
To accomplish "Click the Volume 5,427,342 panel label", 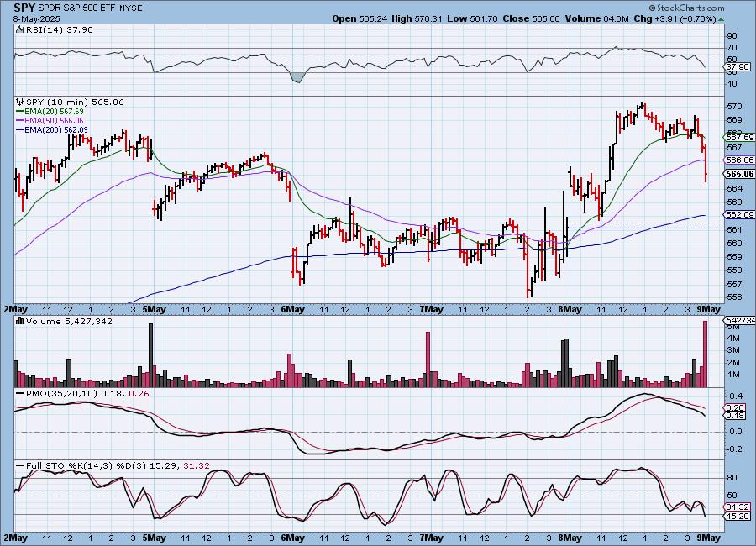I will 70,321.
